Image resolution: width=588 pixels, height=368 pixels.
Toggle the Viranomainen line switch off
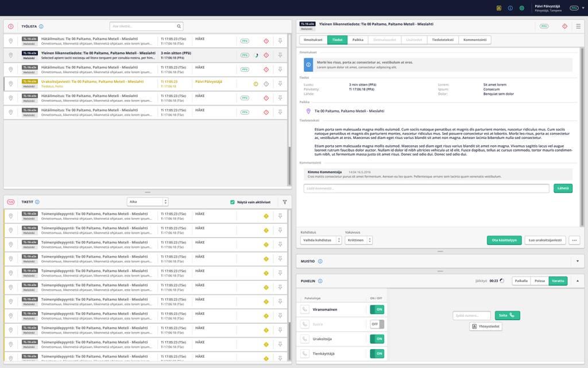click(x=377, y=309)
